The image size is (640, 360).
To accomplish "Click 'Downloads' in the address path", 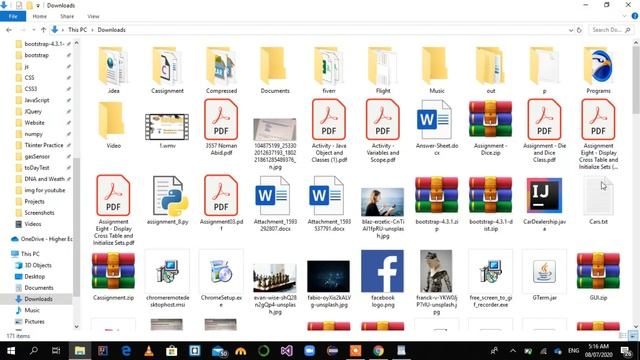I will [x=111, y=30].
